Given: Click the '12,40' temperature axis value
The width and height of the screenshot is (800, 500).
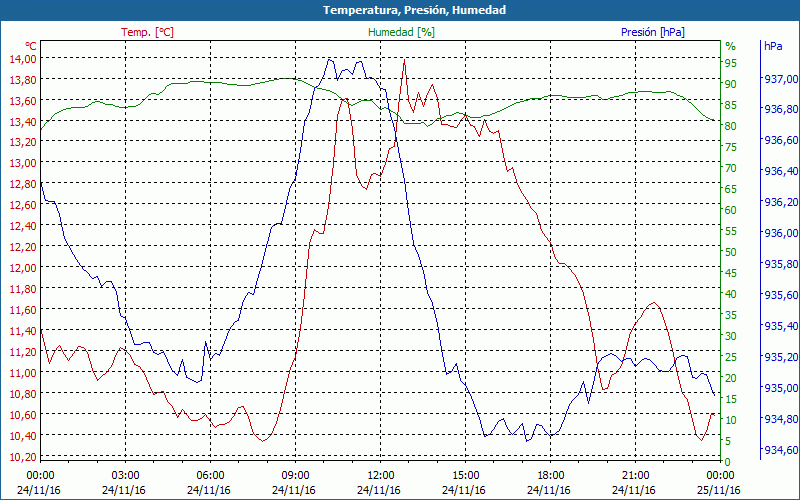Looking at the screenshot, I should (x=23, y=226).
